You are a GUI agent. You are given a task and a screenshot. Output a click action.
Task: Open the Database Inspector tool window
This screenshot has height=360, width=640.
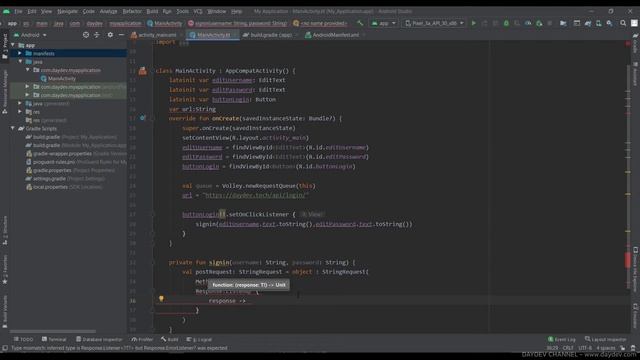pos(99,340)
